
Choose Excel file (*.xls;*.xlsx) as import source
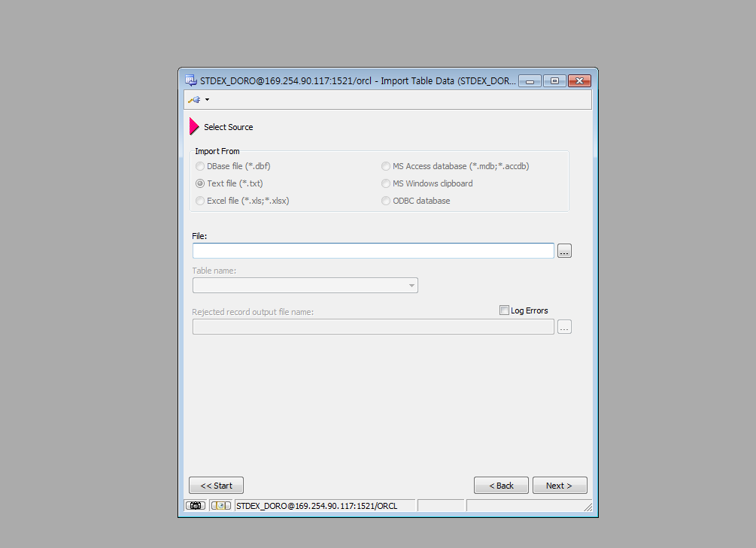199,201
